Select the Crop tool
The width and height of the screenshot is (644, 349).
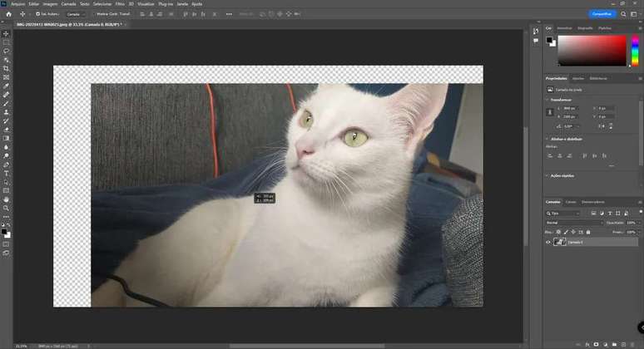[6, 68]
